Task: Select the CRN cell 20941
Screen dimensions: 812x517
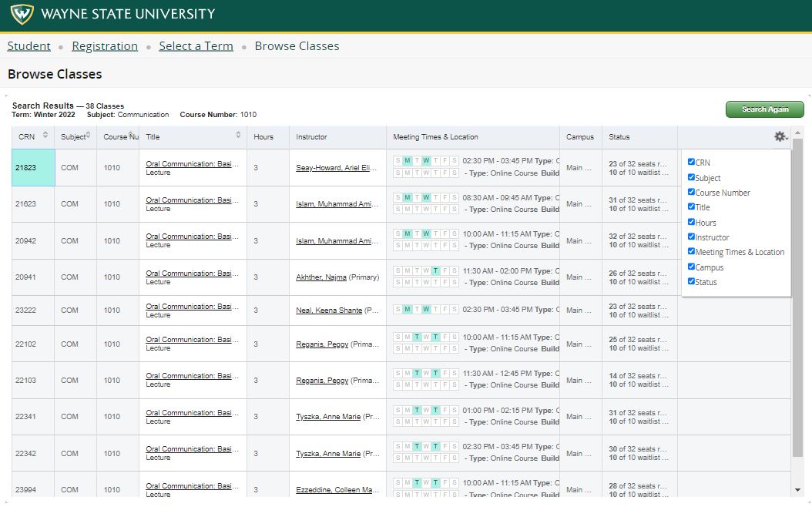Action: point(33,277)
